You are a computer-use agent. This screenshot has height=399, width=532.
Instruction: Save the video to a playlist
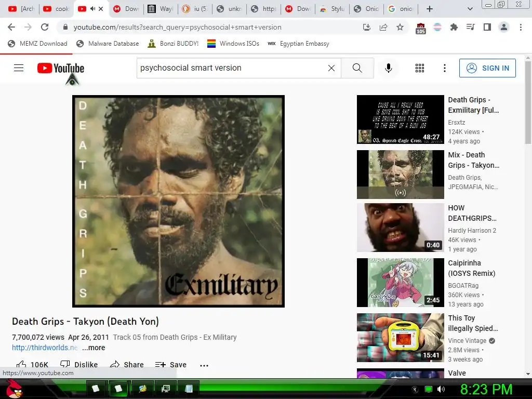click(x=170, y=365)
